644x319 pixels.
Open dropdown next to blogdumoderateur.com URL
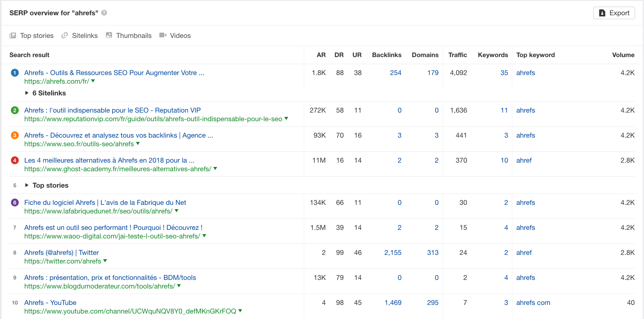(x=179, y=286)
